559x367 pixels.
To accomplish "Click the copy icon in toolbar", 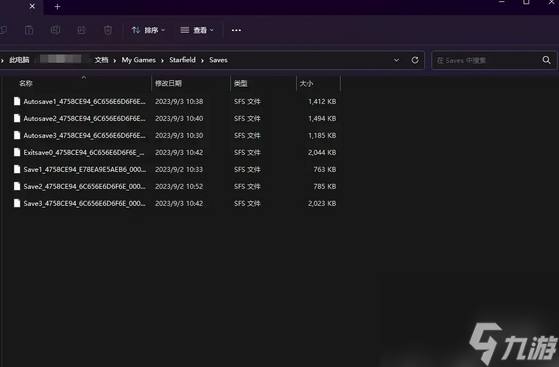I will pyautogui.click(x=3, y=30).
